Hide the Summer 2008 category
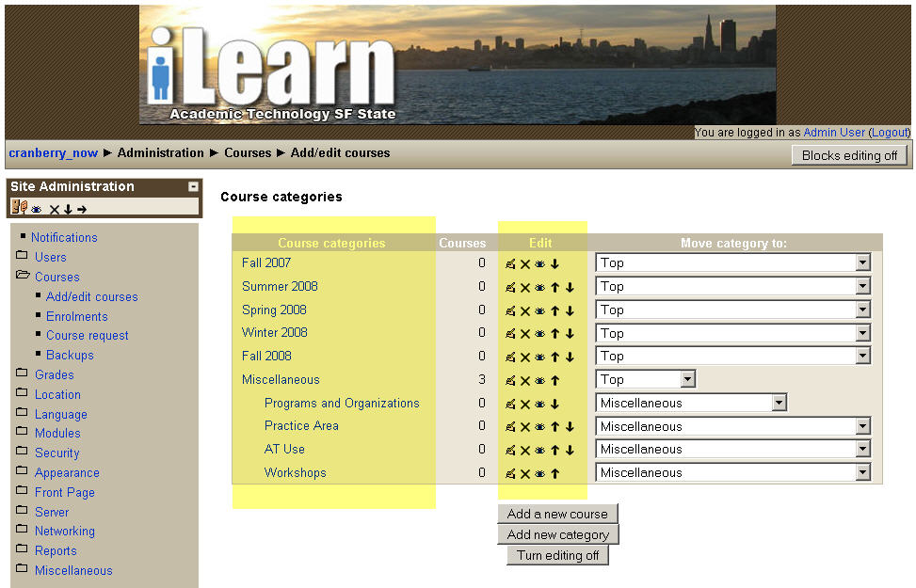The height and width of the screenshot is (588, 916). [539, 287]
